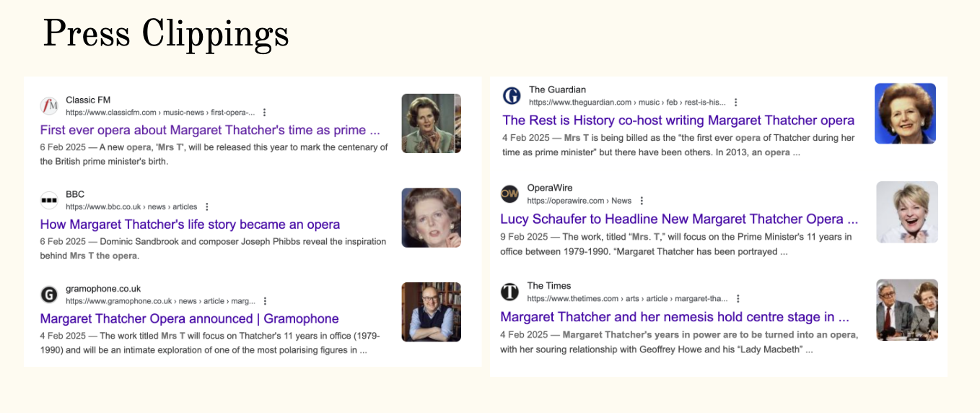Click the theguardian.com music URL breadcrumb
Image resolution: width=980 pixels, height=413 pixels.
pos(627,103)
